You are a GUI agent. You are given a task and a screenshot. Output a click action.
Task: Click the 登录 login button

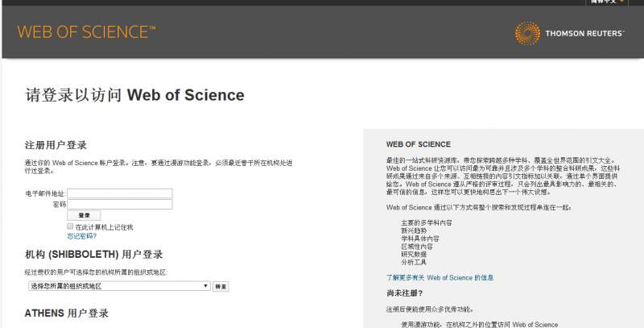pyautogui.click(x=84, y=215)
